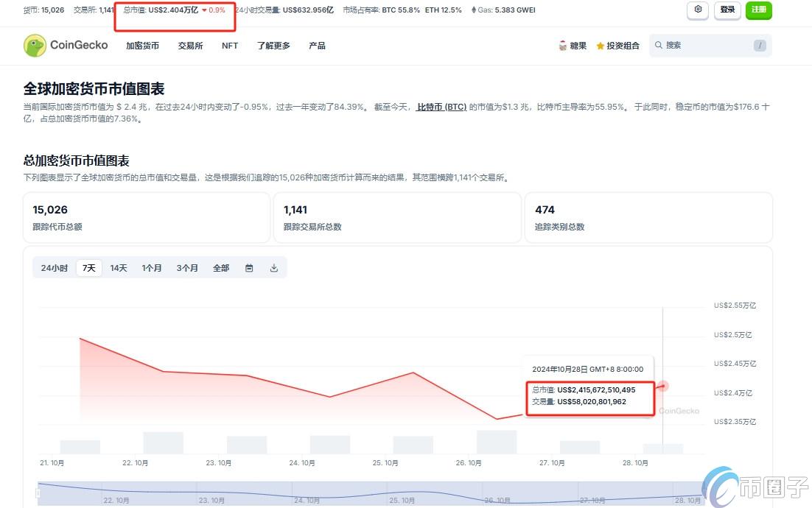Switch to the NFT tab
This screenshot has height=508, width=812.
pos(229,46)
